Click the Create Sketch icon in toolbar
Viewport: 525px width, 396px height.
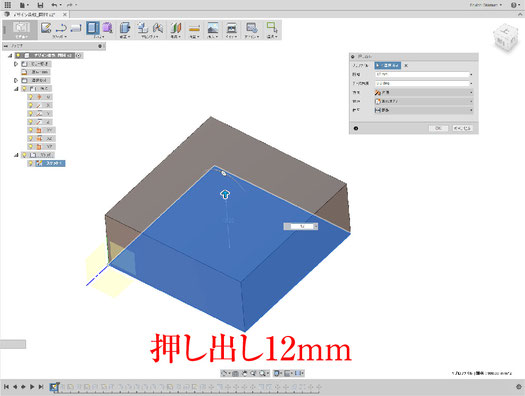46,28
